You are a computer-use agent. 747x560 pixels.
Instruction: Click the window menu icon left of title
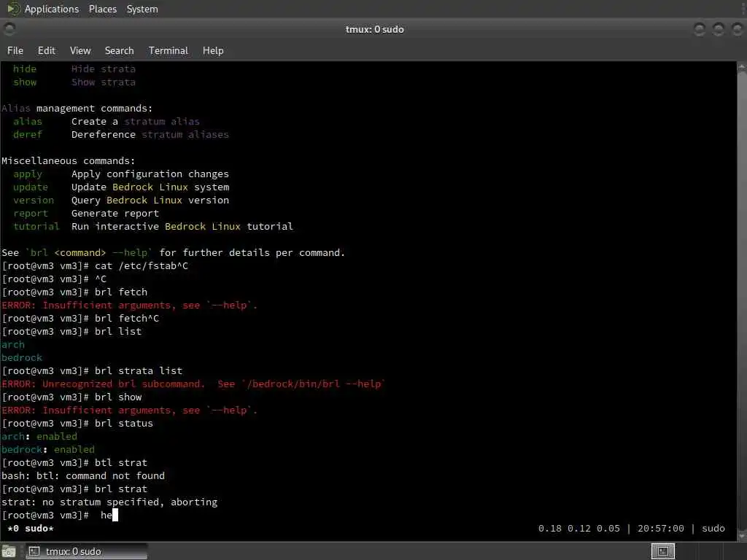click(9, 29)
